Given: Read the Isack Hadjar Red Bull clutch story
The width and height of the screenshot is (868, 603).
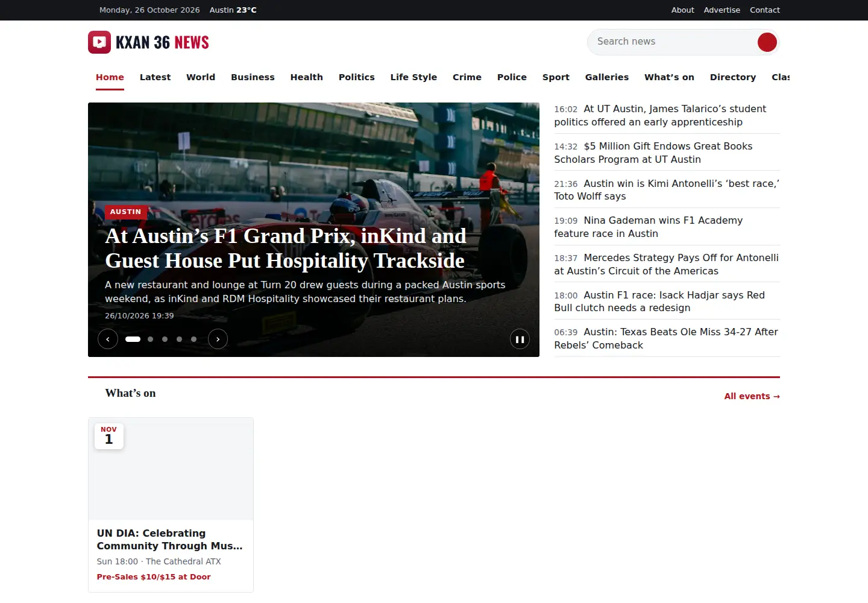Looking at the screenshot, I should coord(667,301).
